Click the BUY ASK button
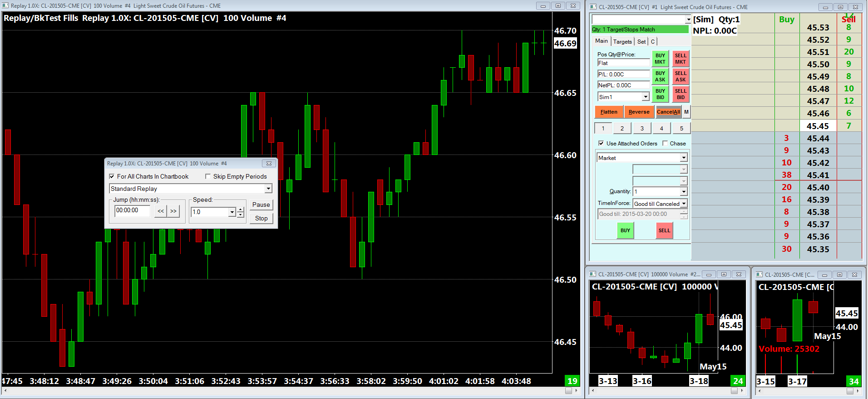Image resolution: width=868 pixels, height=399 pixels. (x=660, y=76)
